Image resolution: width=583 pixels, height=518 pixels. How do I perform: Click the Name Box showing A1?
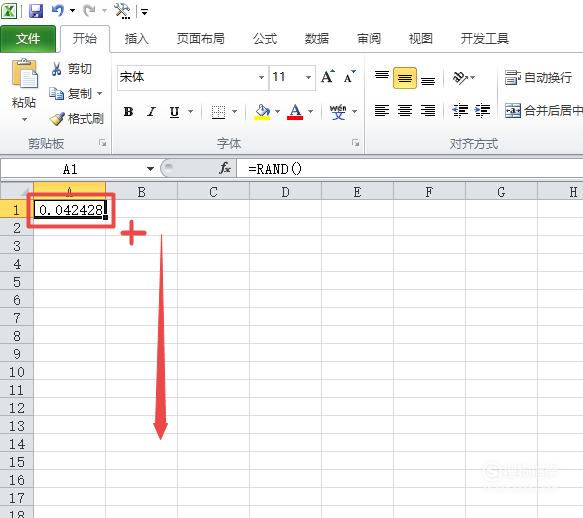[71, 169]
